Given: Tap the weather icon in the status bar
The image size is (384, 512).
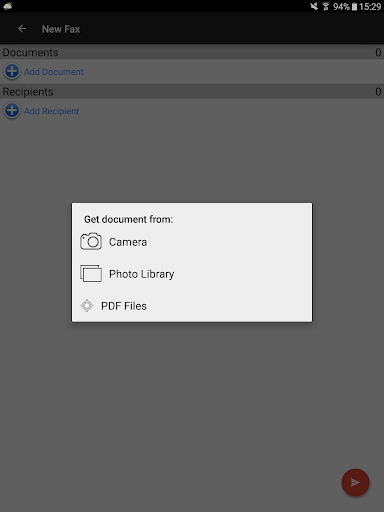Looking at the screenshot, I should tap(7, 6).
